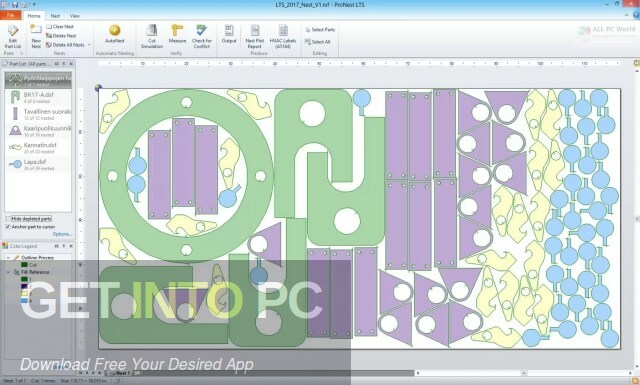Select the Measure tool
The width and height of the screenshot is (640, 385).
(177, 34)
